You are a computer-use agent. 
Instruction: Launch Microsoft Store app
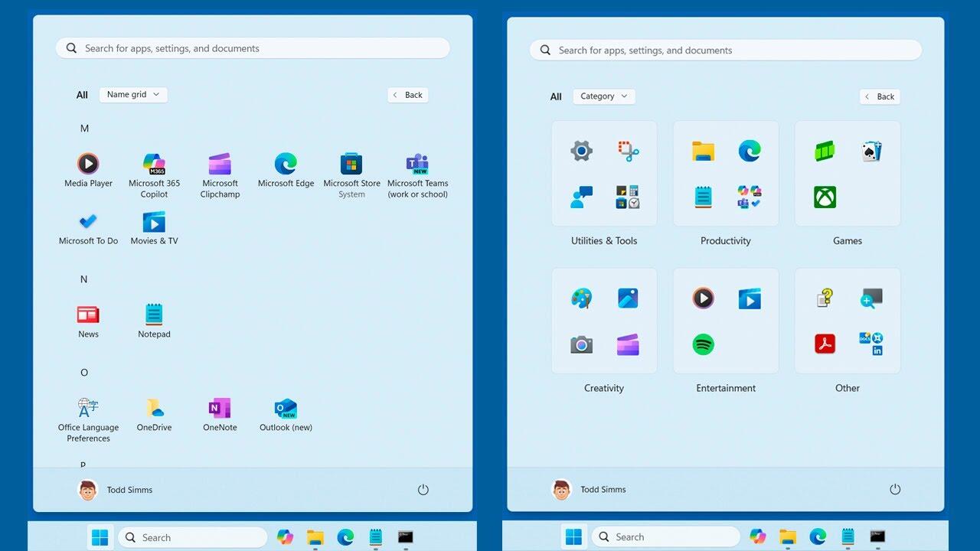click(351, 175)
